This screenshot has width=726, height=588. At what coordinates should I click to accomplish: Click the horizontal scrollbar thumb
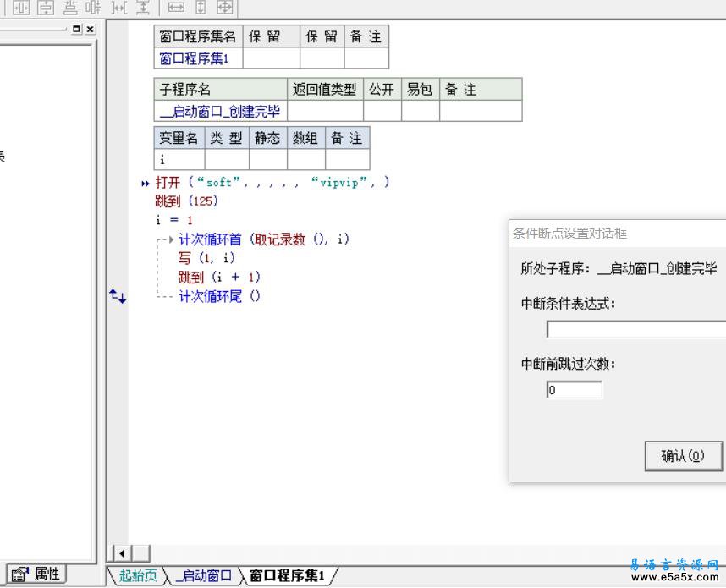tap(141, 553)
